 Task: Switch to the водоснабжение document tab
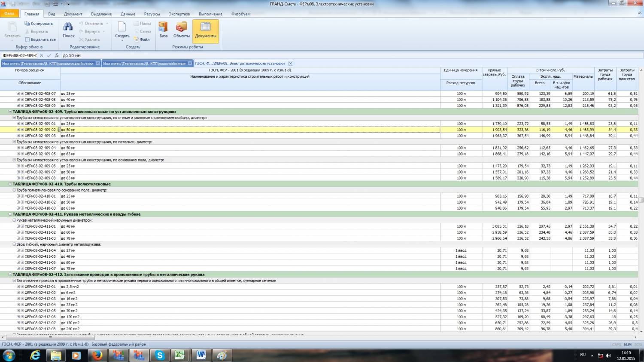144,64
